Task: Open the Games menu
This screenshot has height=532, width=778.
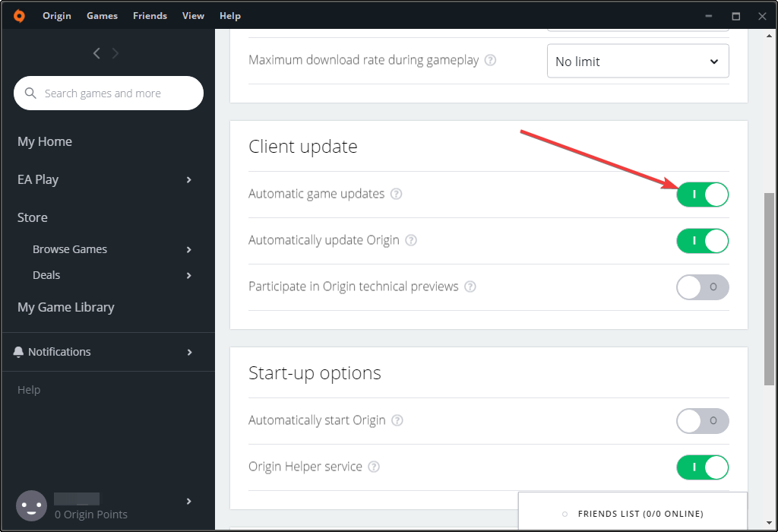Action: 102,15
